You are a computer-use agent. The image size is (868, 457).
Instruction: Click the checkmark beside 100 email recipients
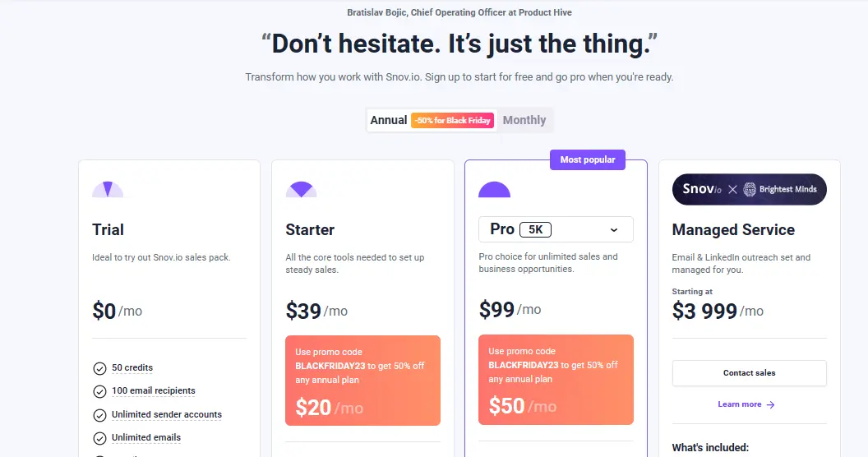(x=100, y=391)
